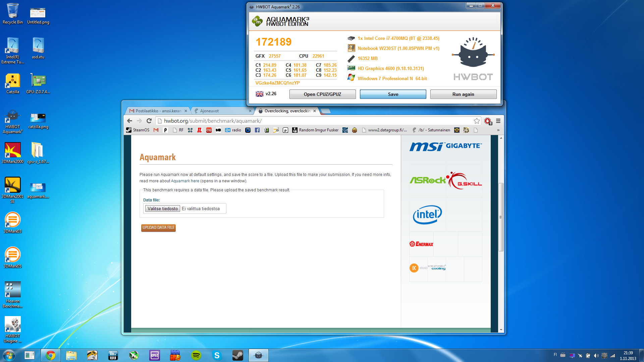Click the volume speaker tray icon
Viewport: 644px width, 362px height.
point(596,356)
